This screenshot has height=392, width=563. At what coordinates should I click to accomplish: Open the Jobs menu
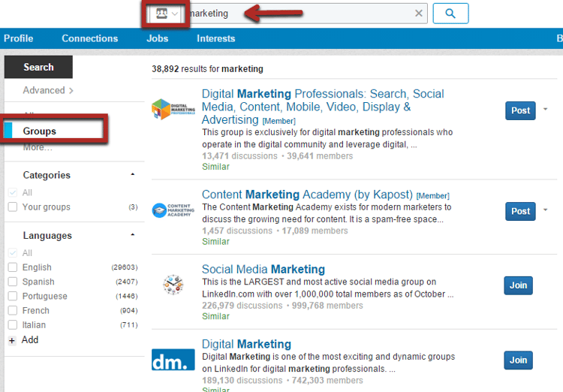click(158, 38)
